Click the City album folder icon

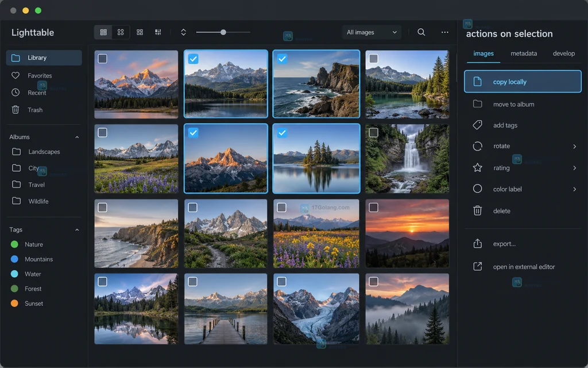pyautogui.click(x=17, y=168)
